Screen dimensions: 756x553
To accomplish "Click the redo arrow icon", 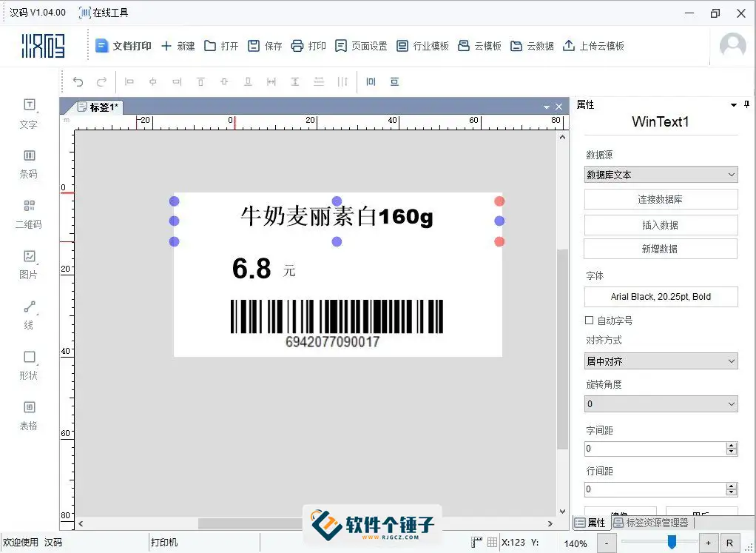I will click(101, 81).
